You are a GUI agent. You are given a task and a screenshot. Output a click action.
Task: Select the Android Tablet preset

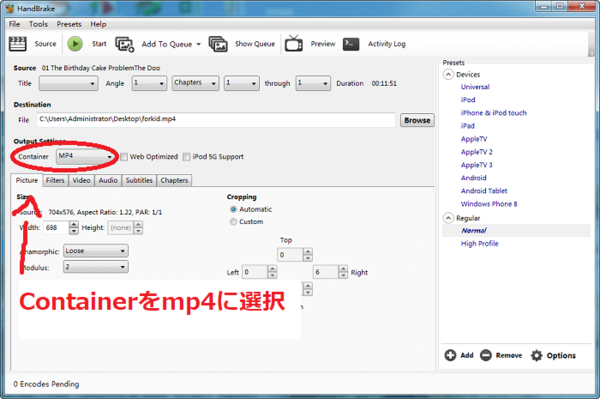coord(484,191)
